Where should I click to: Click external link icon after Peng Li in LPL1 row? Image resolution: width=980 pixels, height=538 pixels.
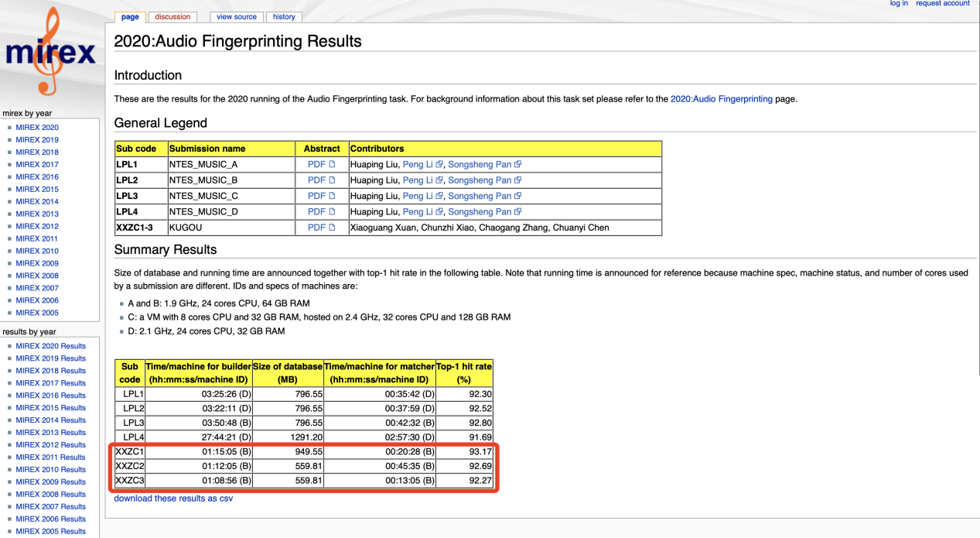tap(439, 165)
